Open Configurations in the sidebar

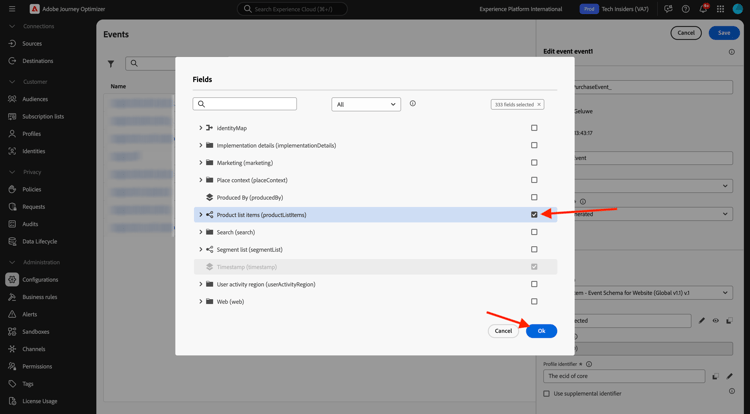click(x=40, y=280)
